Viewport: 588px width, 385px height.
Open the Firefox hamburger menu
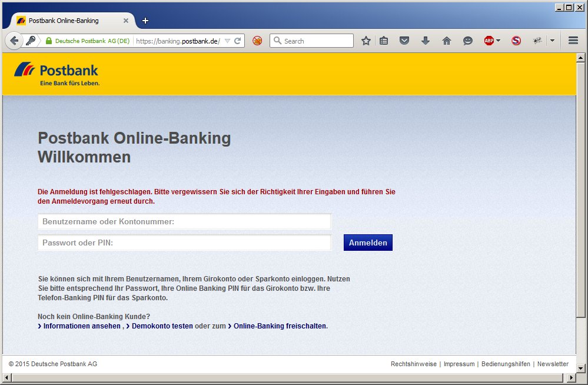click(x=573, y=41)
